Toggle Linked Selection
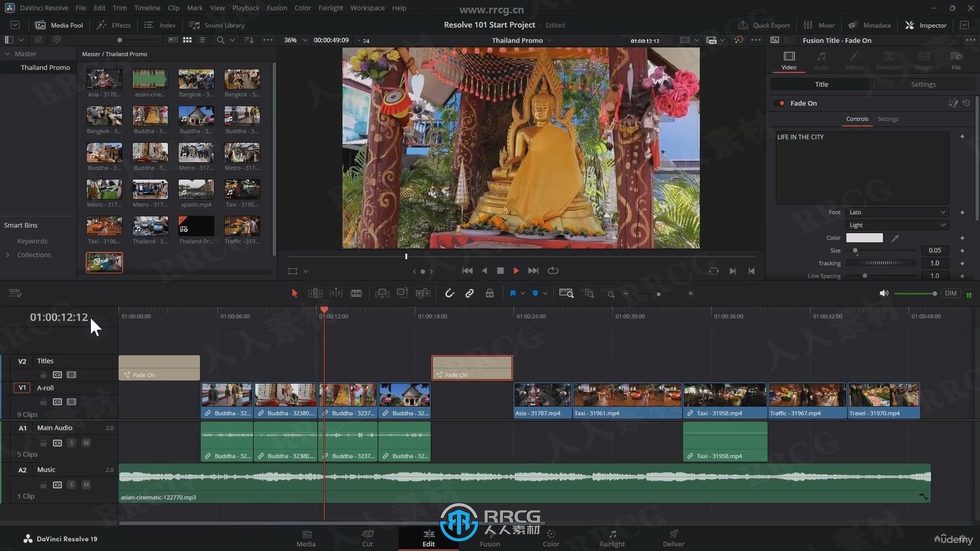This screenshot has height=551, width=980. (x=470, y=293)
